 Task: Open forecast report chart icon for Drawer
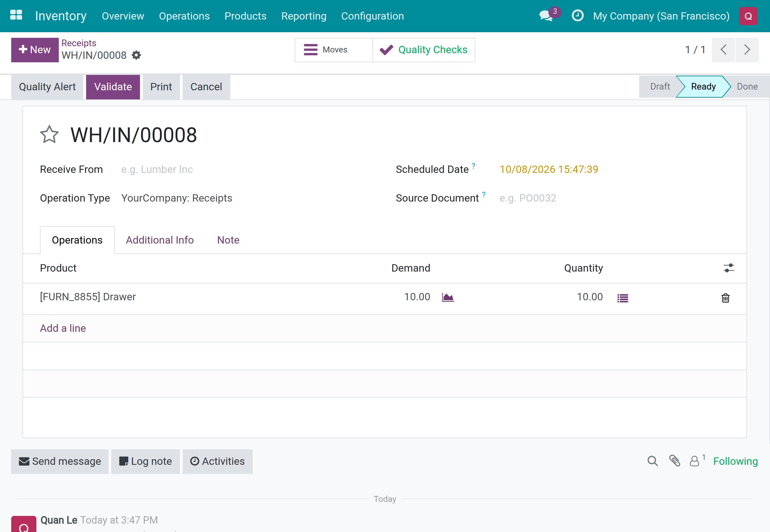click(448, 297)
